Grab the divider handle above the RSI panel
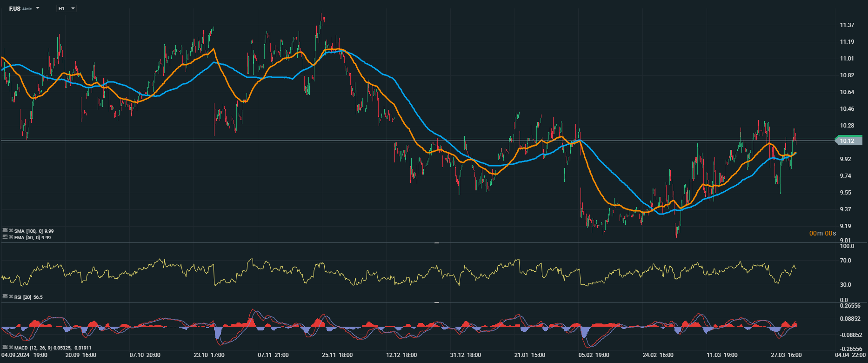The image size is (868, 363). pyautogui.click(x=436, y=243)
